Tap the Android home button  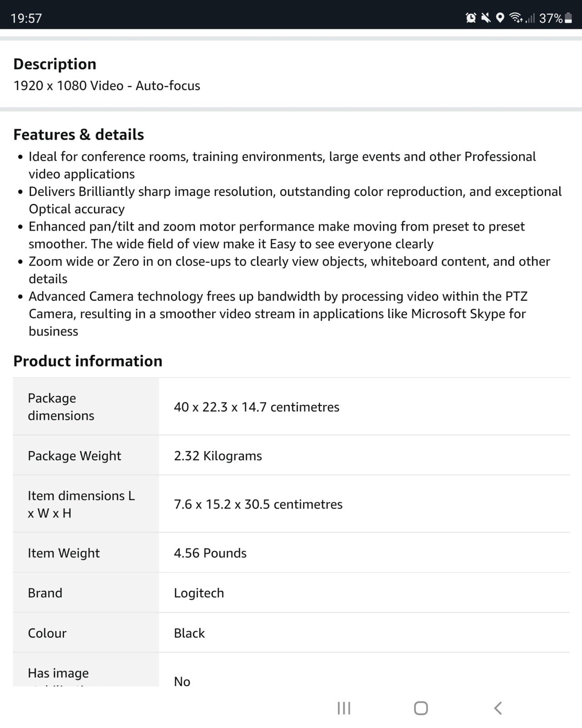point(421,708)
